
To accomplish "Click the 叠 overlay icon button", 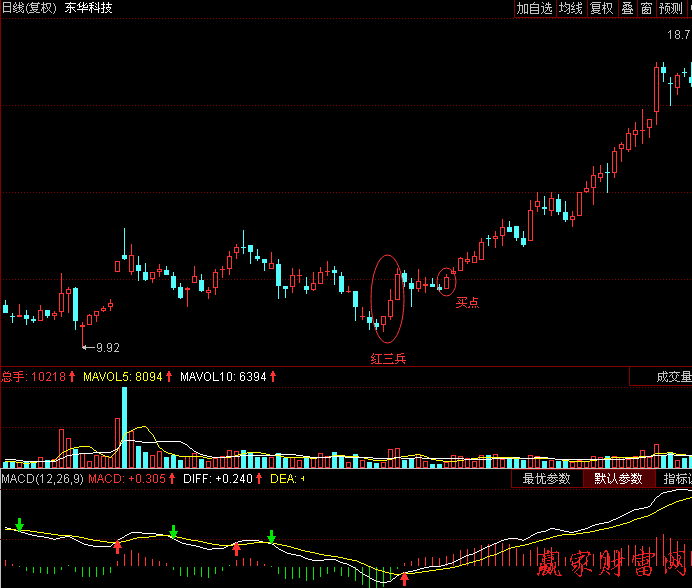I will 627,9.
